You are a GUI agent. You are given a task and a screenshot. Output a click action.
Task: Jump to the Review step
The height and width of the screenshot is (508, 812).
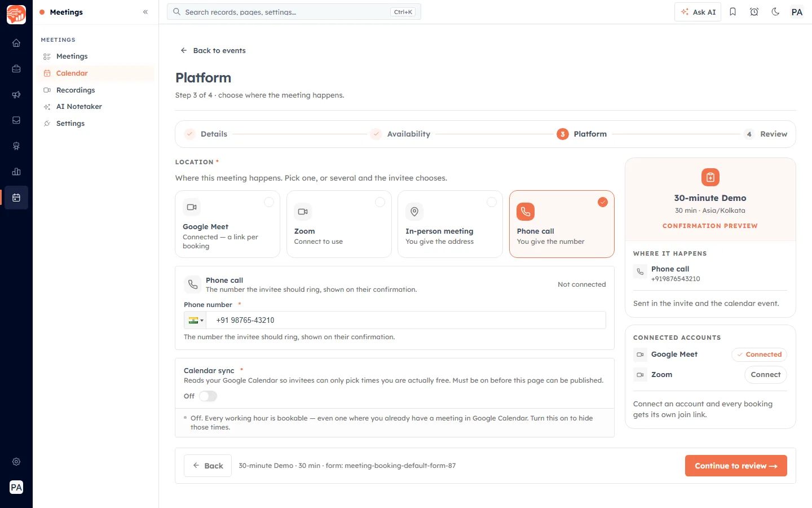(x=765, y=134)
